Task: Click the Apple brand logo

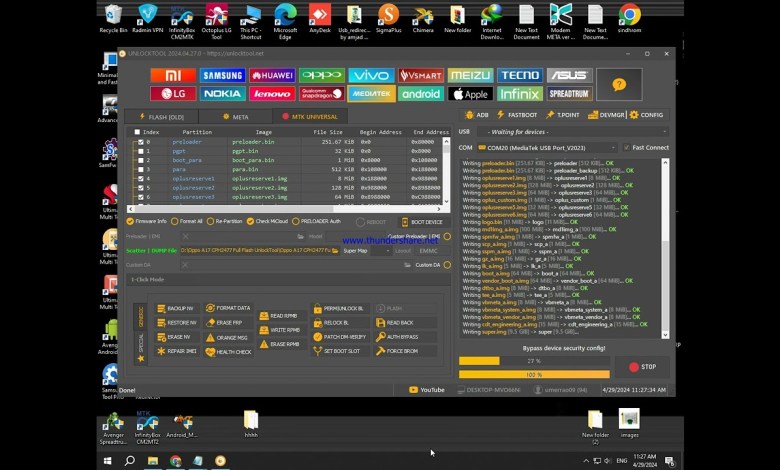Action: (x=470, y=94)
